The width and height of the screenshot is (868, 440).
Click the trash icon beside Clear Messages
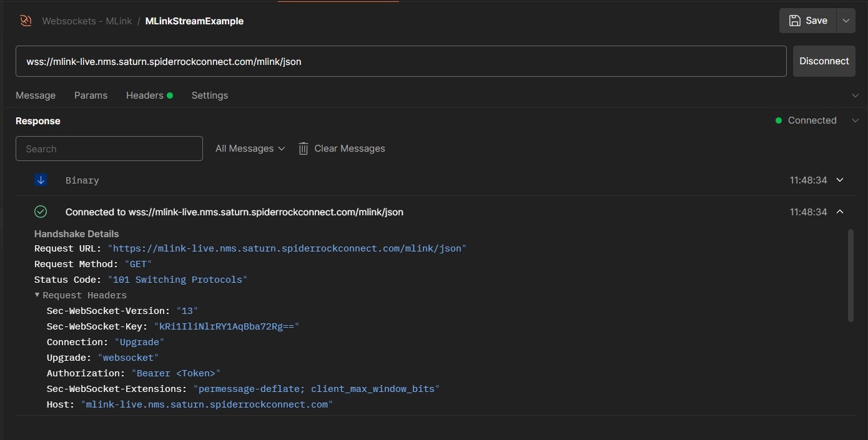coord(303,149)
